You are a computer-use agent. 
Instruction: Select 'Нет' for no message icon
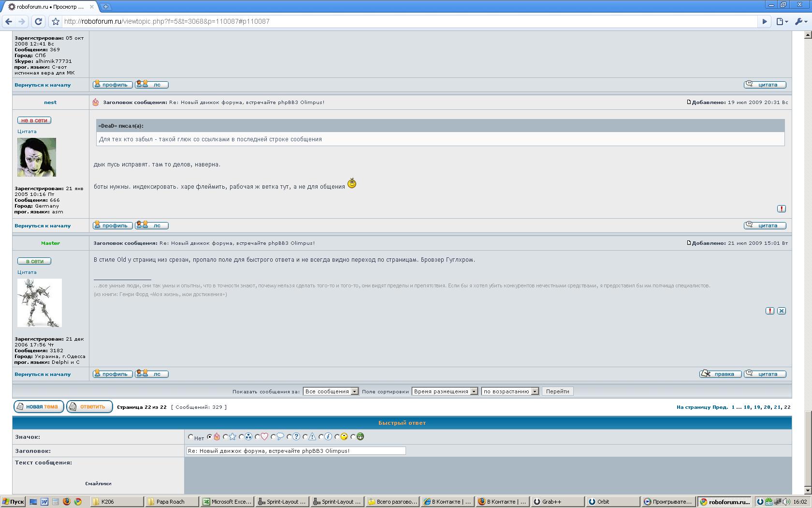click(191, 437)
